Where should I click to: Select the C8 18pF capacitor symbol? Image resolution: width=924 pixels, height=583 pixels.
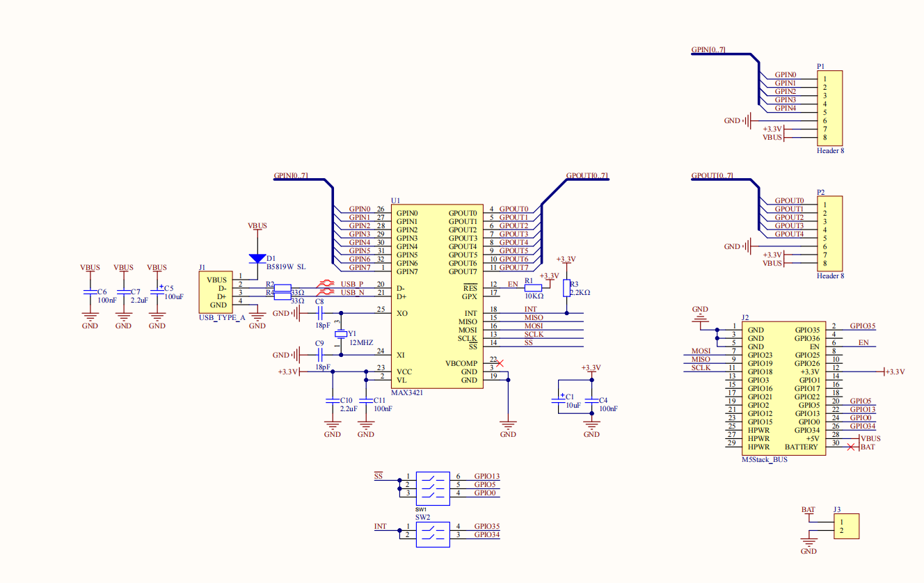tap(320, 313)
